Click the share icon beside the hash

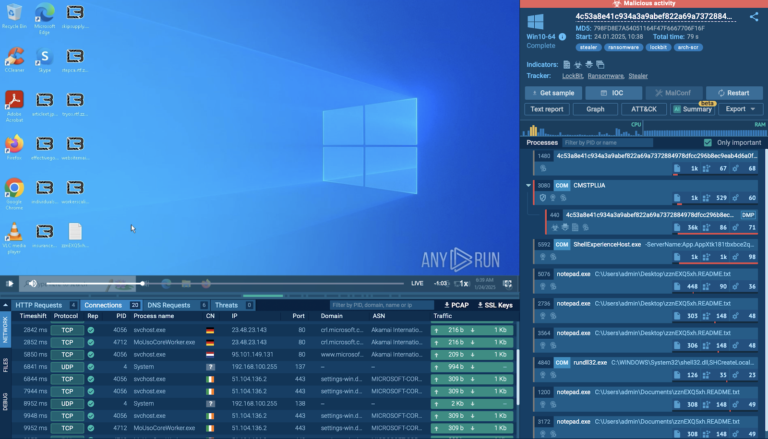(753, 17)
